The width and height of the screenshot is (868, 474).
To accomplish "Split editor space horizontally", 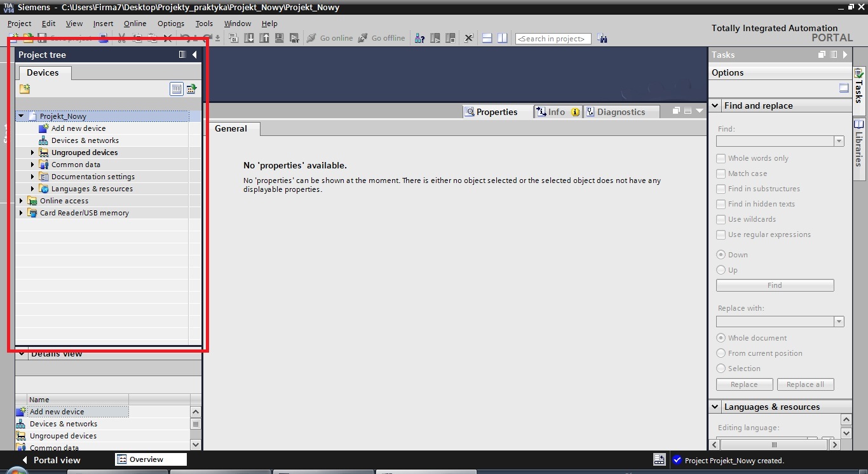I will click(x=487, y=38).
